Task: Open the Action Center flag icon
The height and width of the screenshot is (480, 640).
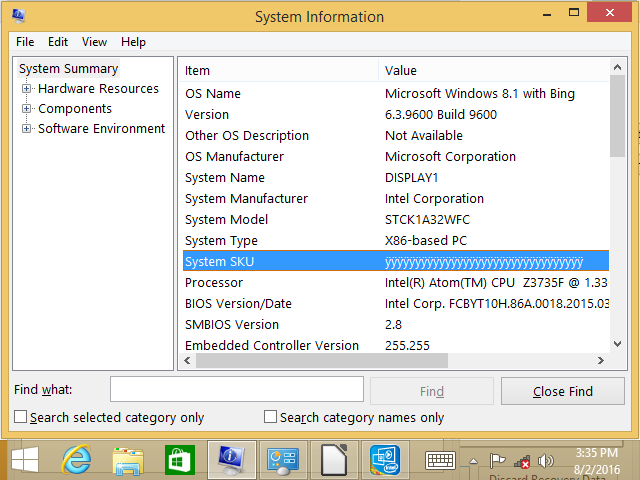Action: (x=497, y=461)
